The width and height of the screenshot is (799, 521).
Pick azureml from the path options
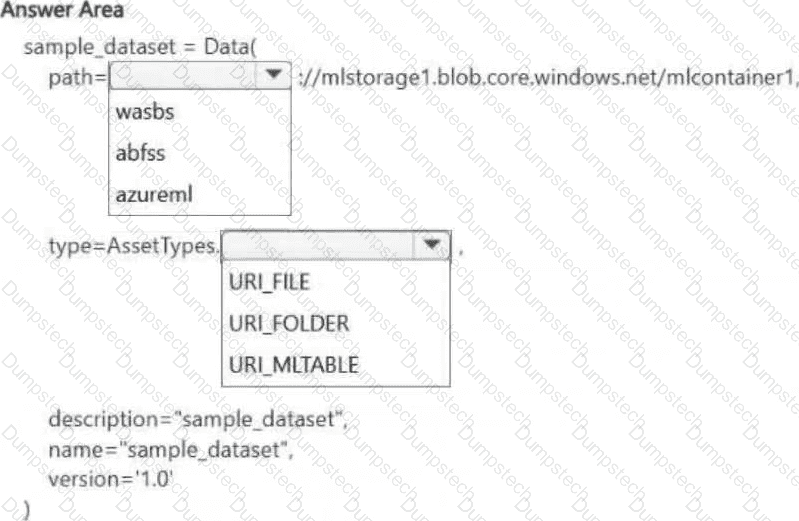click(154, 194)
